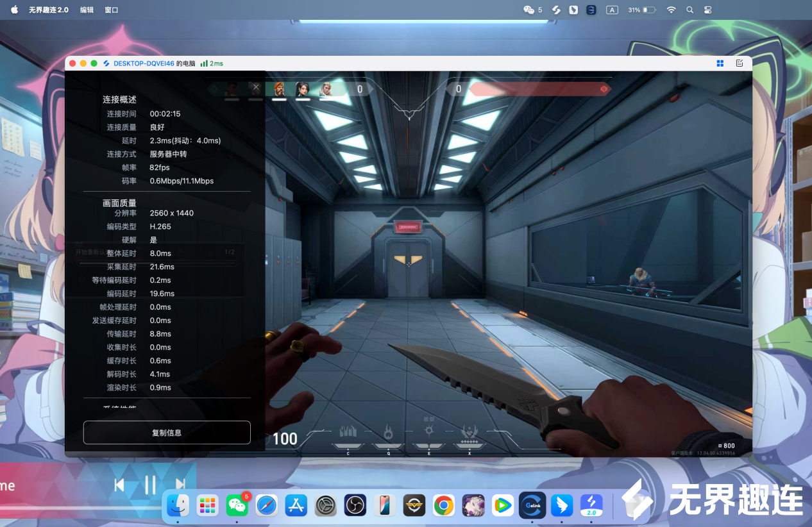Click the H.265 encoding type value
This screenshot has height=527, width=812.
pyautogui.click(x=160, y=226)
